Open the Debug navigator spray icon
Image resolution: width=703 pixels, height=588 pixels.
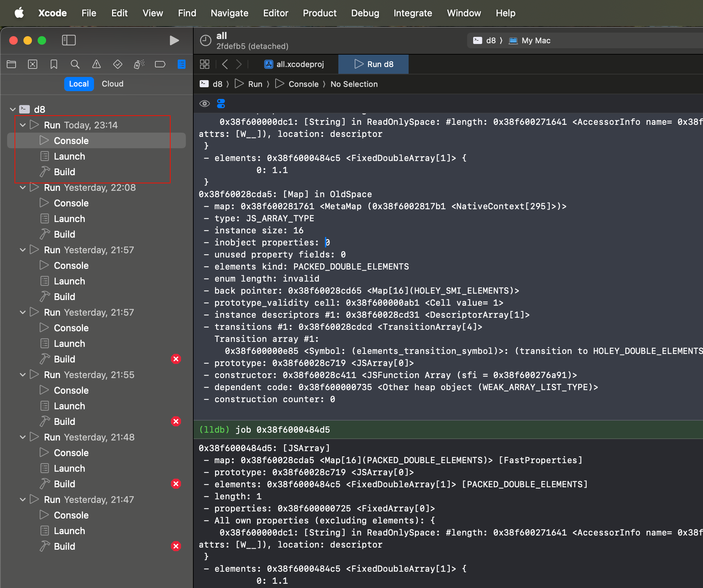(139, 64)
